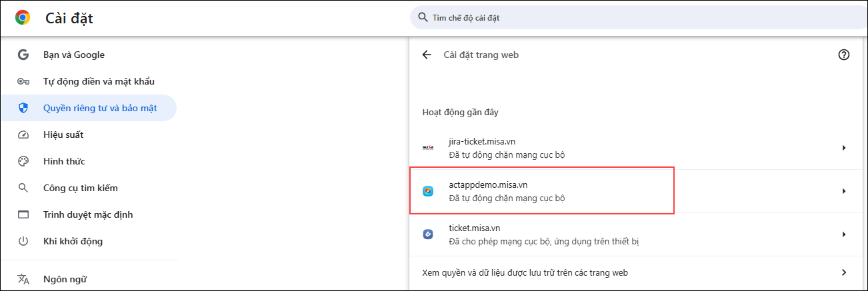
Task: Click the jira-ticket.misa.vn site favicon
Action: pyautogui.click(x=428, y=148)
